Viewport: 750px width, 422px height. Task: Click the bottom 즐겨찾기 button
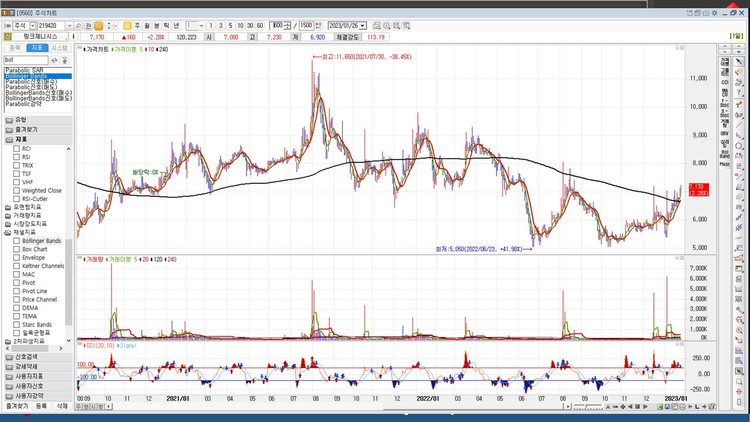(x=17, y=406)
